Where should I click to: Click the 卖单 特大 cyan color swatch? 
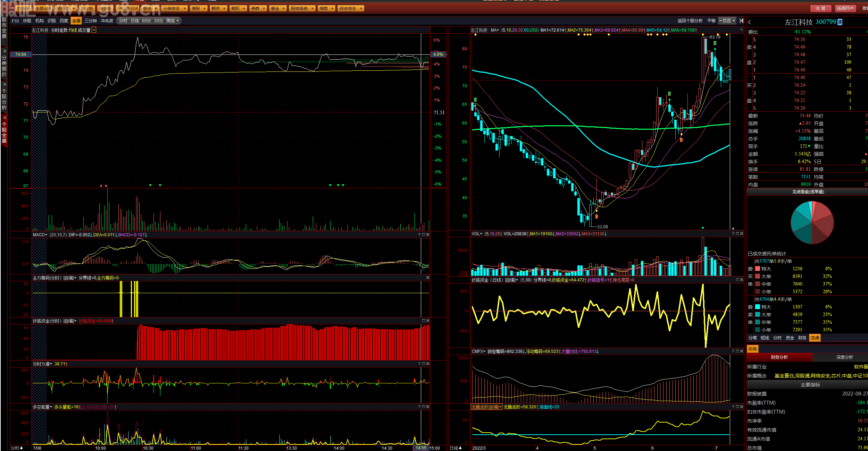(758, 307)
